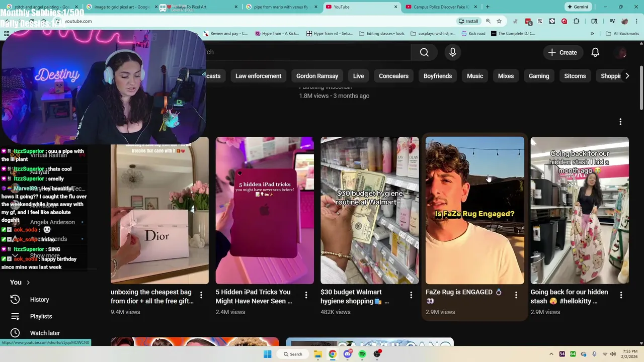Select the Boyfriends filter chip
The height and width of the screenshot is (362, 644).
tap(438, 76)
